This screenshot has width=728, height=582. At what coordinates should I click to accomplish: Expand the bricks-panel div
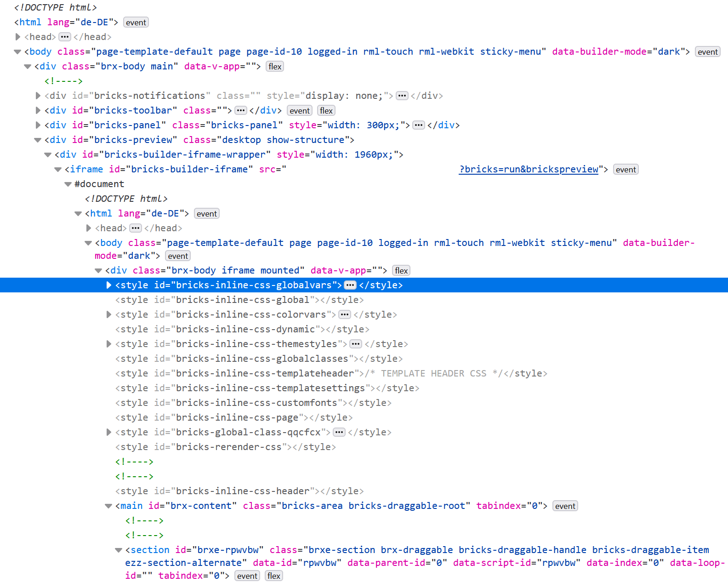pyautogui.click(x=38, y=125)
